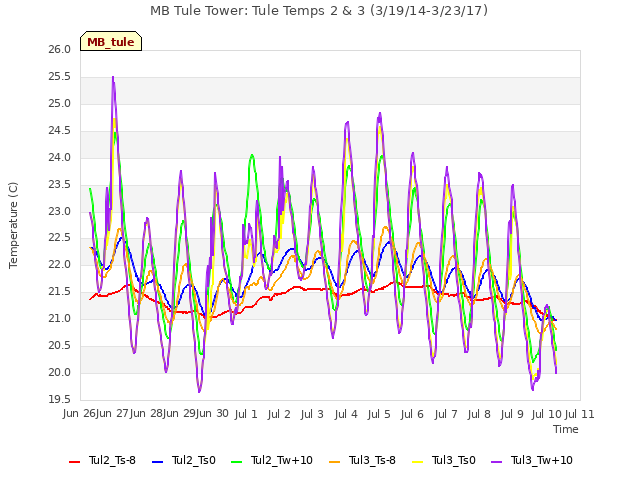Click the Jul 11 x-axis label

tap(580, 414)
